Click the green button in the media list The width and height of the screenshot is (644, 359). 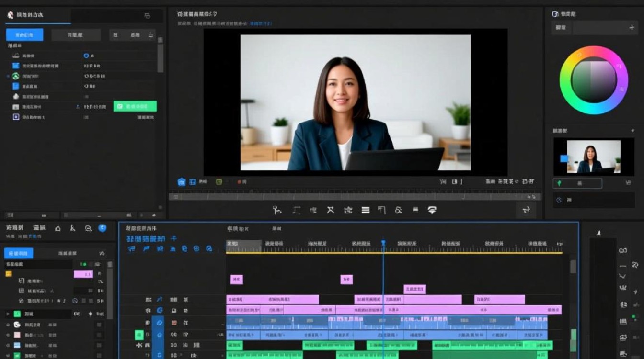[x=135, y=106]
